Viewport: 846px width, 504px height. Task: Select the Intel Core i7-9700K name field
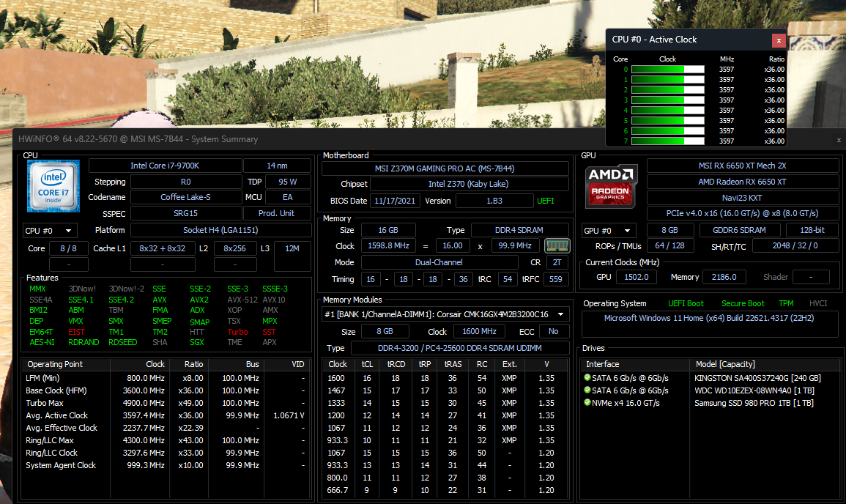[165, 166]
